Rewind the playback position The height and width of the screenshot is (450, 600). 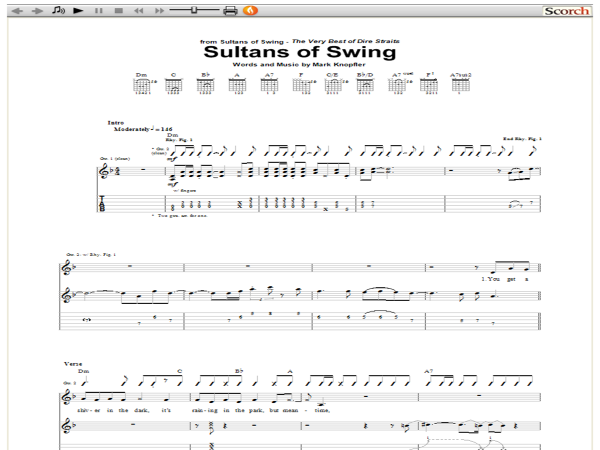click(139, 11)
